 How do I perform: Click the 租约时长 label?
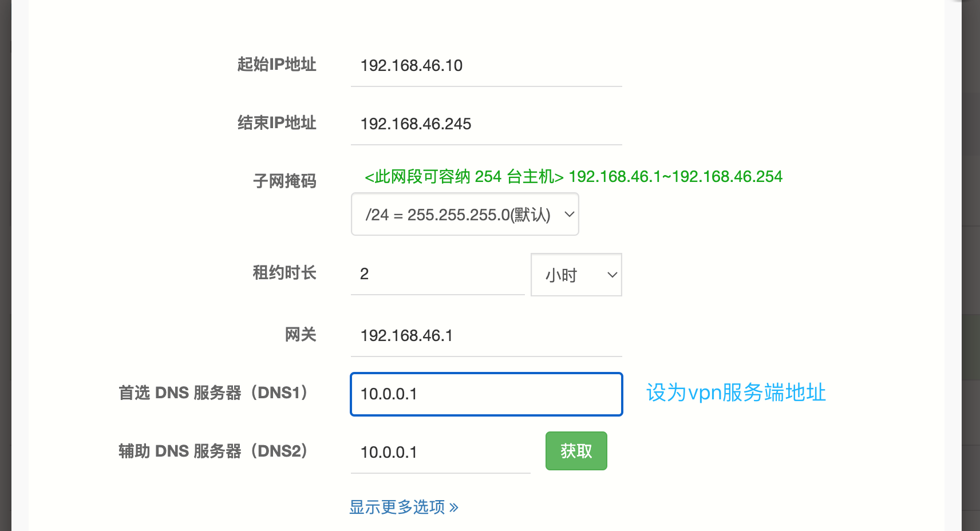(284, 273)
